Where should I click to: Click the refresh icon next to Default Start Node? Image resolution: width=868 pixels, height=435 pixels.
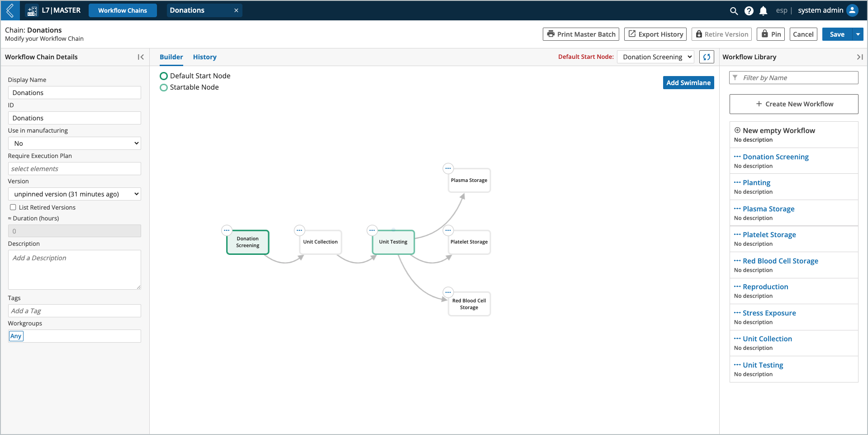[707, 57]
